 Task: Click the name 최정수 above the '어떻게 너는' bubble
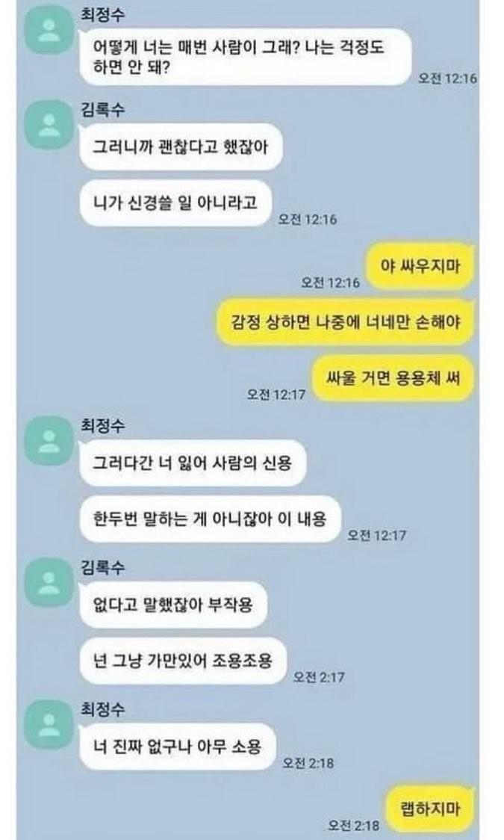[x=103, y=13]
